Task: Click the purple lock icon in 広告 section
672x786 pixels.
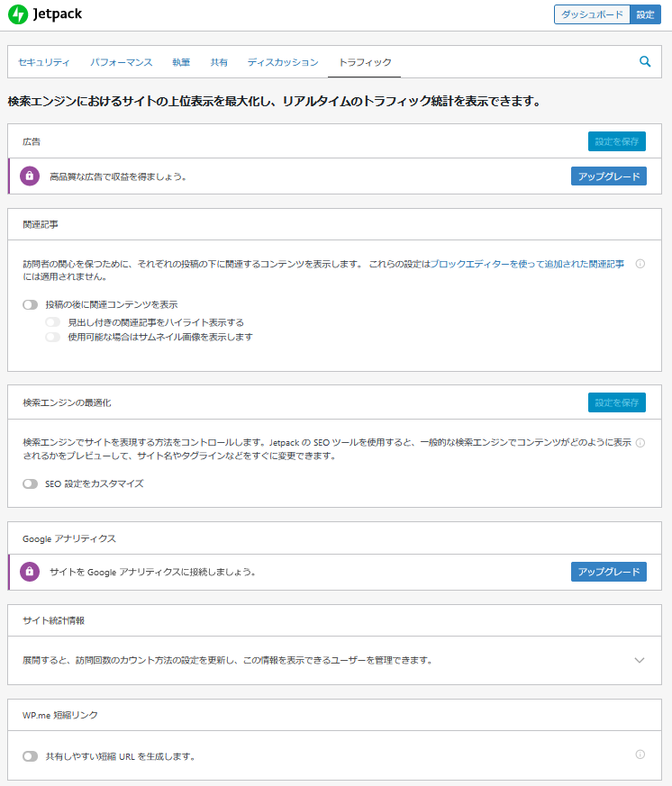Action: point(30,176)
